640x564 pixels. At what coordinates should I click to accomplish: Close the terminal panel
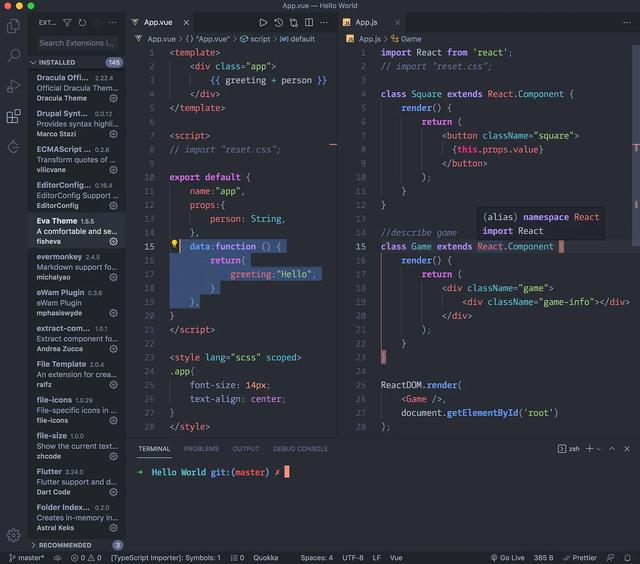coord(627,449)
